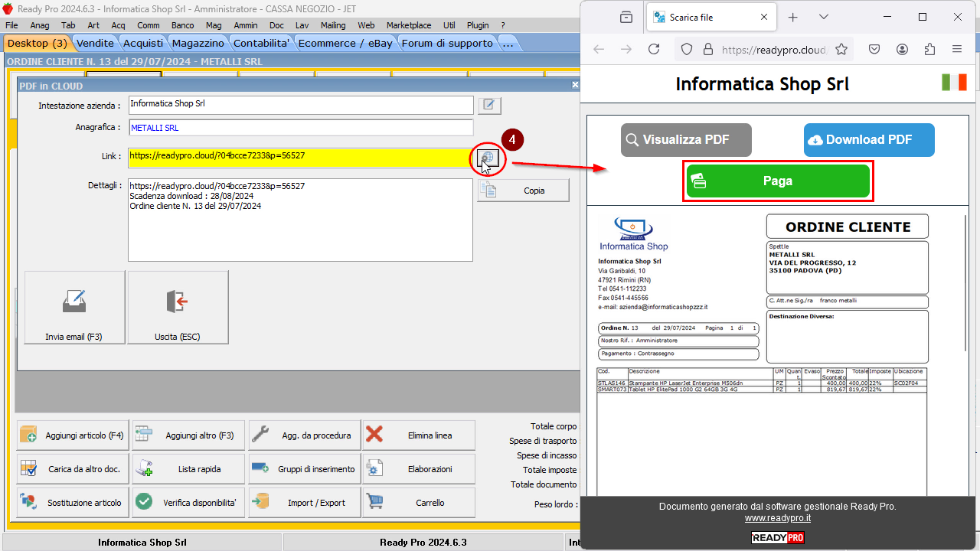Open the Marketplace menu

point(409,25)
